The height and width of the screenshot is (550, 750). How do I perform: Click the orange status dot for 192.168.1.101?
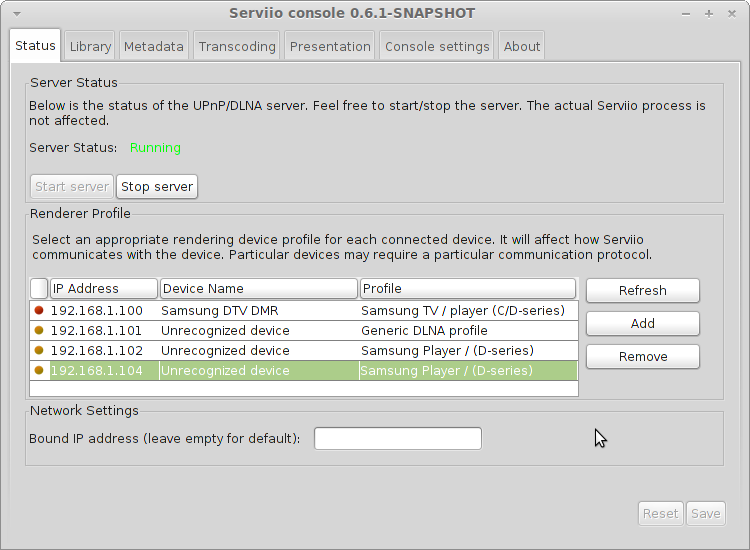click(39, 330)
